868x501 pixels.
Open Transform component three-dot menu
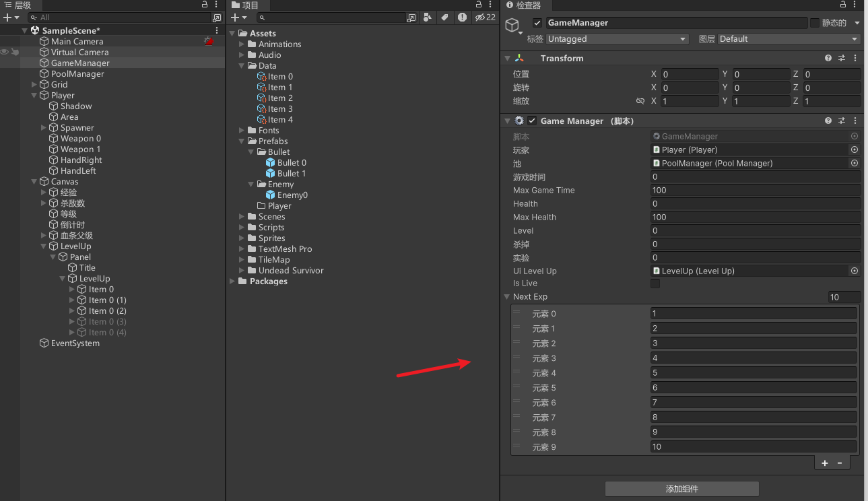coord(855,59)
